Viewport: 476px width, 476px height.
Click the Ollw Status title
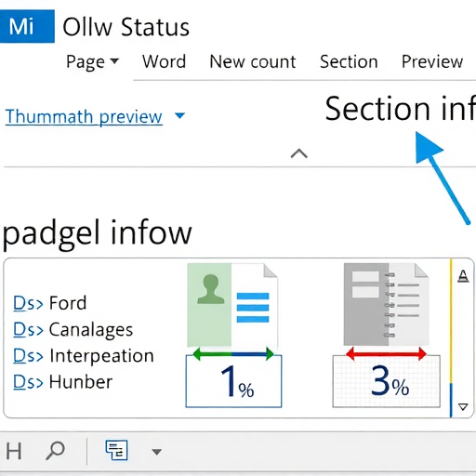[x=126, y=27]
